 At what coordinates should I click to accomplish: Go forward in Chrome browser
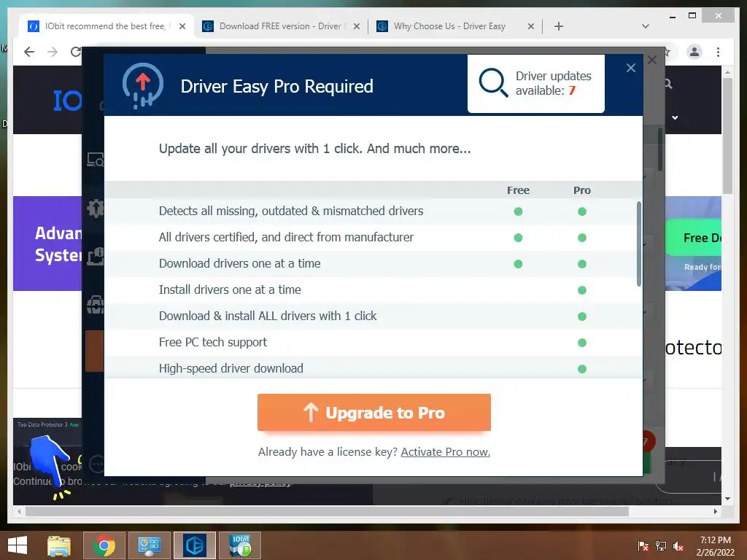tap(53, 52)
